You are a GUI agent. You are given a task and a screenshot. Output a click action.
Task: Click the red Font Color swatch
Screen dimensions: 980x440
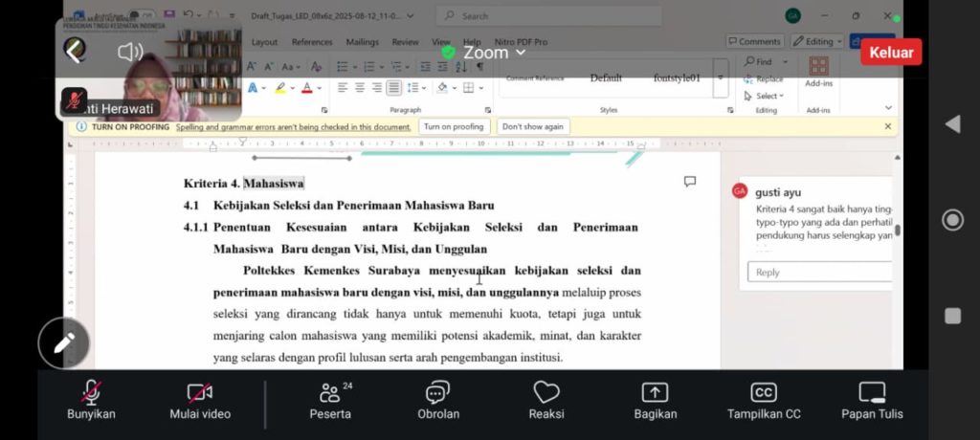click(307, 87)
